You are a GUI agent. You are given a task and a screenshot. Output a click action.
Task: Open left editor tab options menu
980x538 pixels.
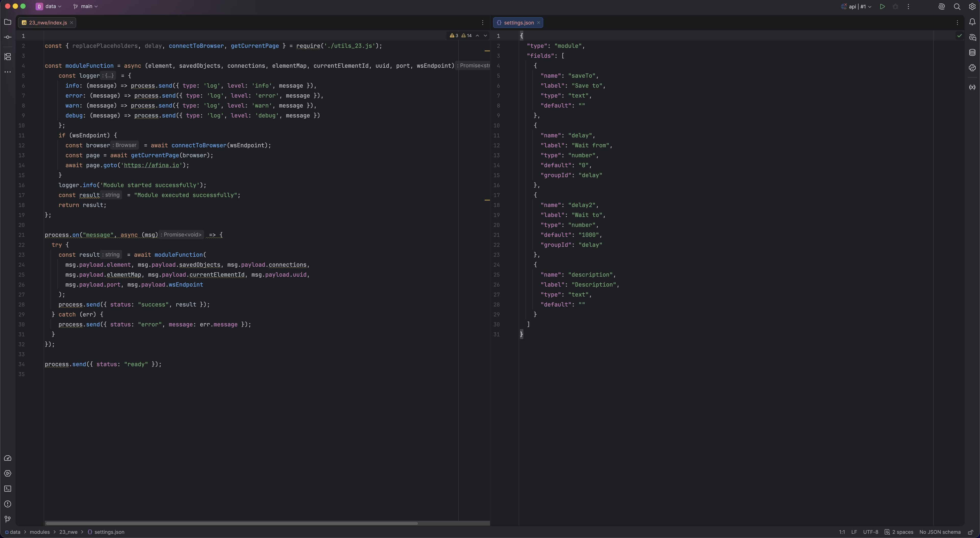483,23
